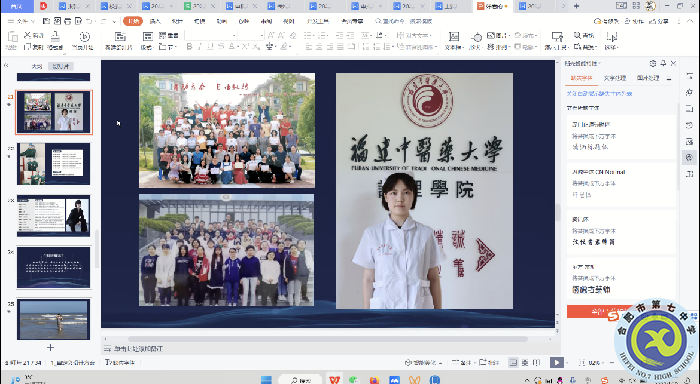Open the WPS Office taskbar icon
700x384 pixels.
335,380
